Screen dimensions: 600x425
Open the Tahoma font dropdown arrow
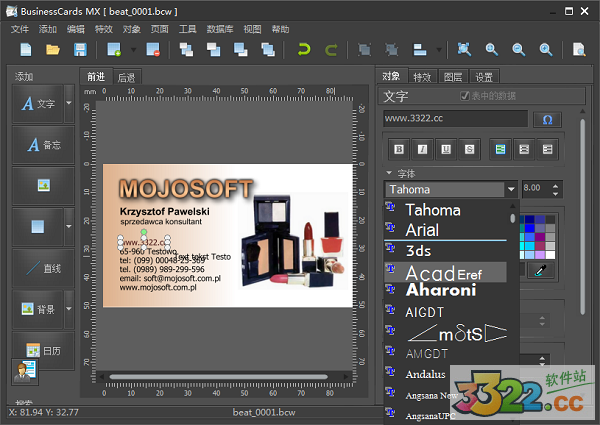click(511, 189)
